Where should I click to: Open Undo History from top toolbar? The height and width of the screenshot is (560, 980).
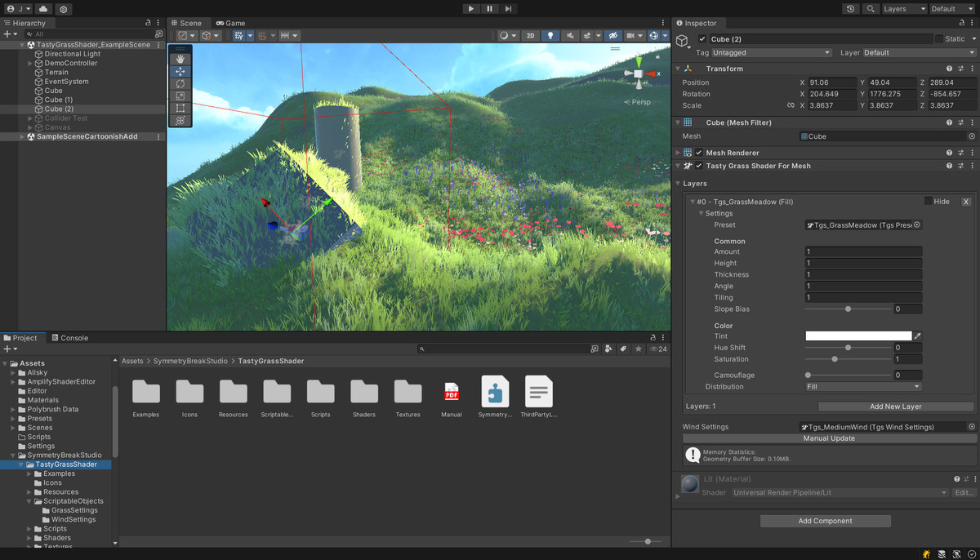(x=851, y=9)
